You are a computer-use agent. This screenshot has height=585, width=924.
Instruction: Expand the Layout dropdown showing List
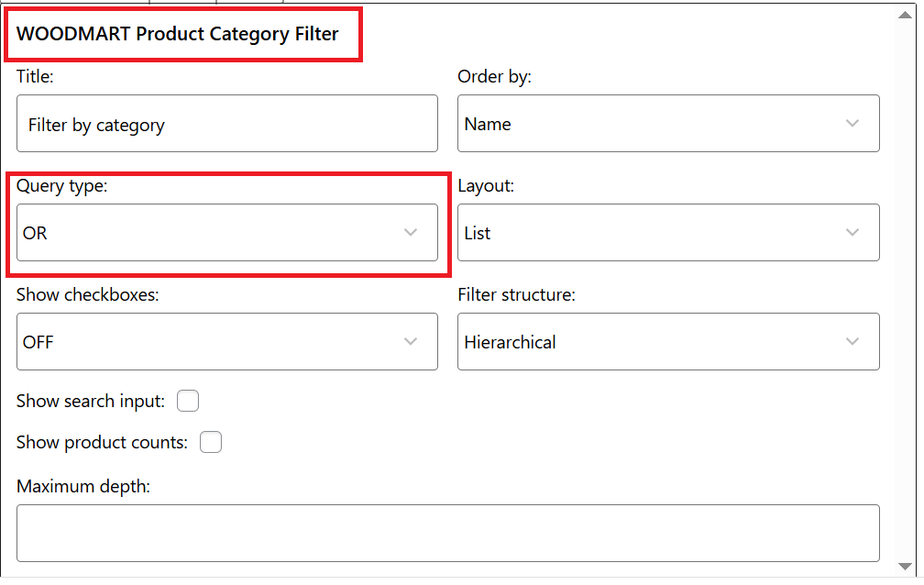[668, 232]
